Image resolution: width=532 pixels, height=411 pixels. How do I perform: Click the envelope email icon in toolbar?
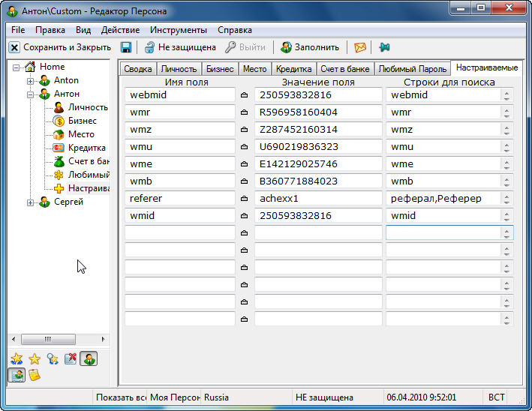359,47
